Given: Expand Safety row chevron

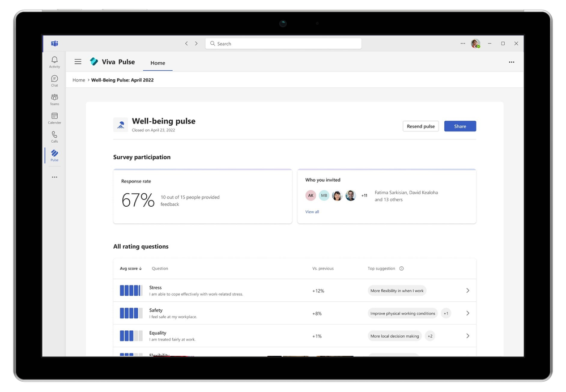Looking at the screenshot, I should point(468,313).
